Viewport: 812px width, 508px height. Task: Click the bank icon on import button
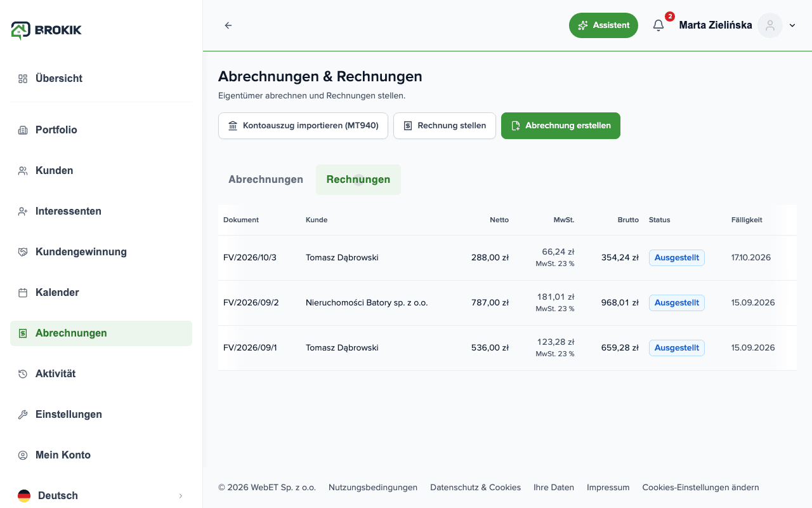click(233, 126)
